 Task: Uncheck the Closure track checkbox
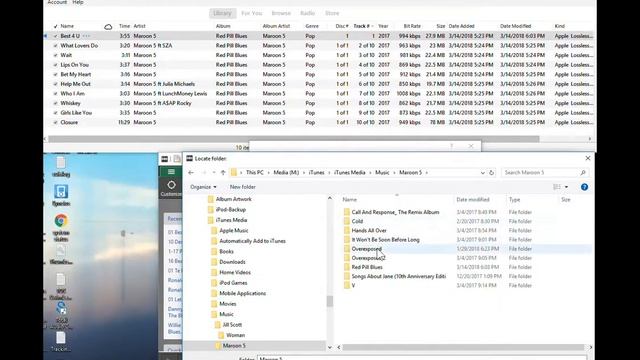click(x=56, y=122)
